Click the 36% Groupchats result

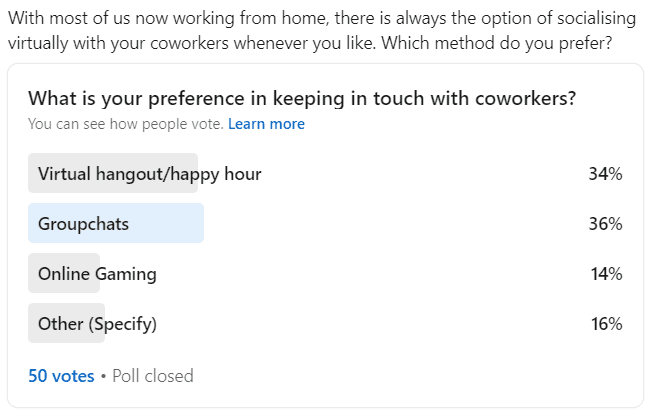point(605,223)
